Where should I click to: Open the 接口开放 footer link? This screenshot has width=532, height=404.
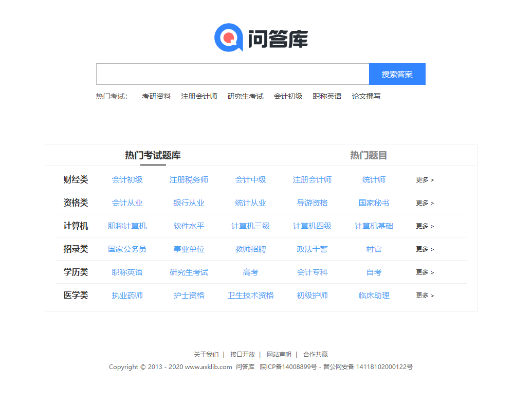[242, 355]
